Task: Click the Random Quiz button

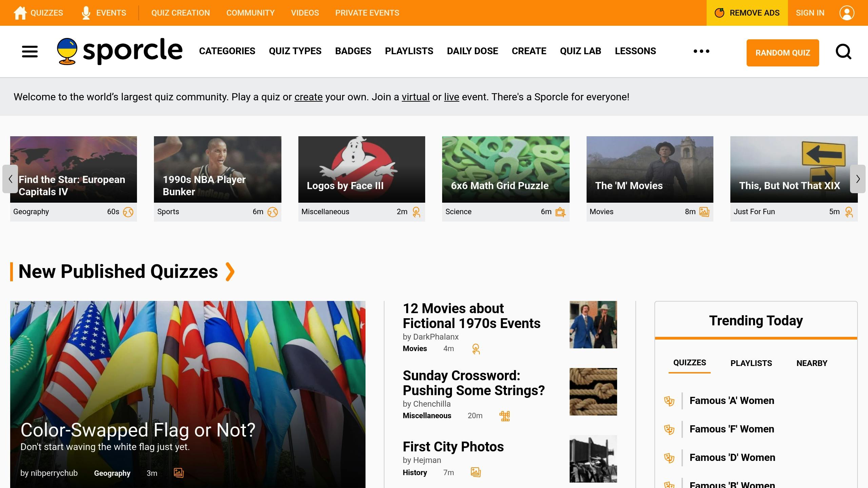Action: [783, 53]
